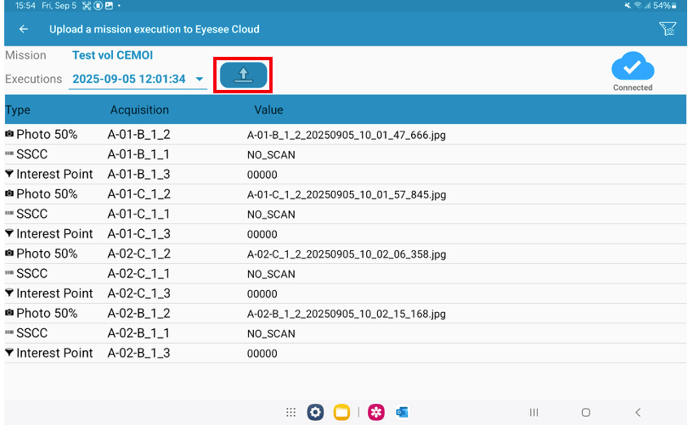Click the Value column header
The height and width of the screenshot is (425, 688).
click(269, 109)
